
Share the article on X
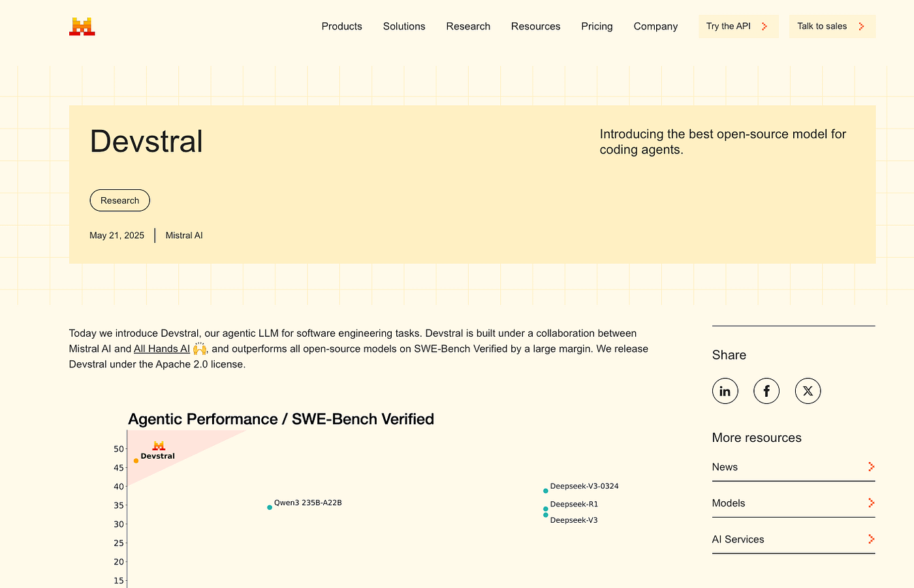point(808,390)
